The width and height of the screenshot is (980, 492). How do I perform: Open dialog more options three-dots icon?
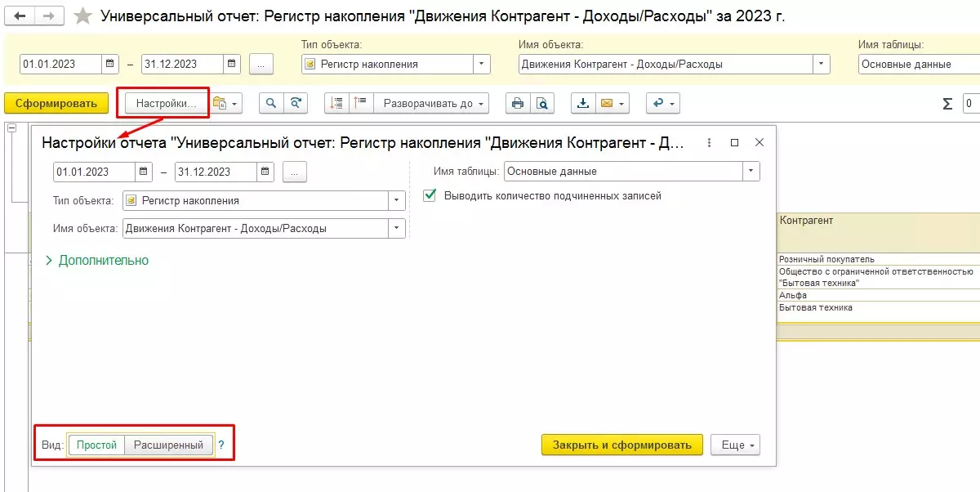point(709,142)
